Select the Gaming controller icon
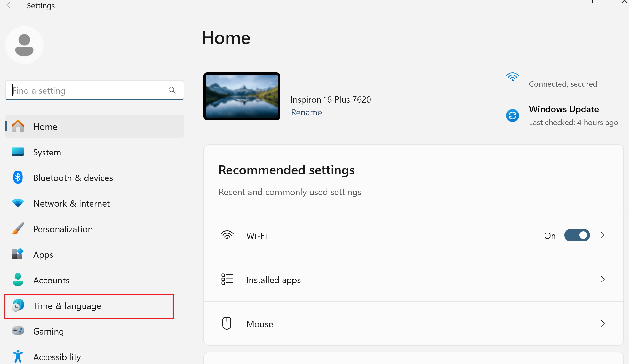The height and width of the screenshot is (364, 629). pyautogui.click(x=18, y=331)
